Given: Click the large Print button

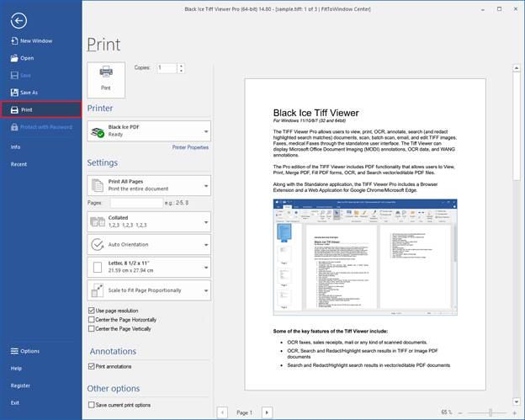Looking at the screenshot, I should [106, 80].
